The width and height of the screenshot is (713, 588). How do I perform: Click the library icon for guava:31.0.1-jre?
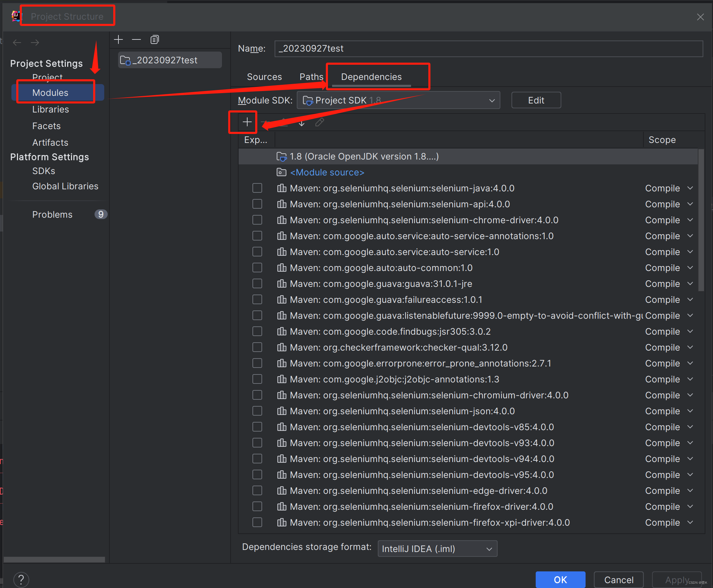[x=282, y=283]
